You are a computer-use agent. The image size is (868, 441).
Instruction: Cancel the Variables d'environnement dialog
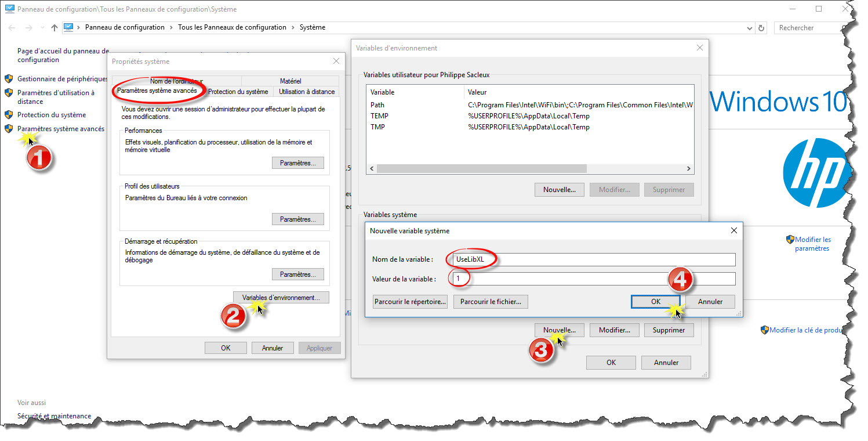click(666, 363)
